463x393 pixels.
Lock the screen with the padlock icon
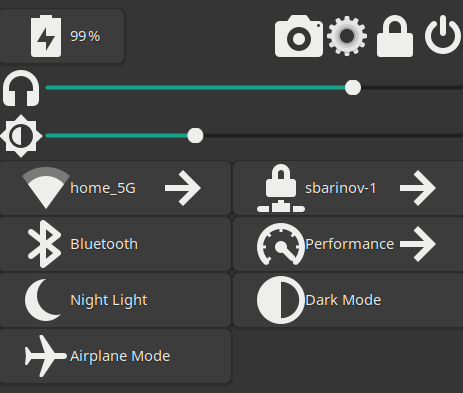pyautogui.click(x=395, y=36)
